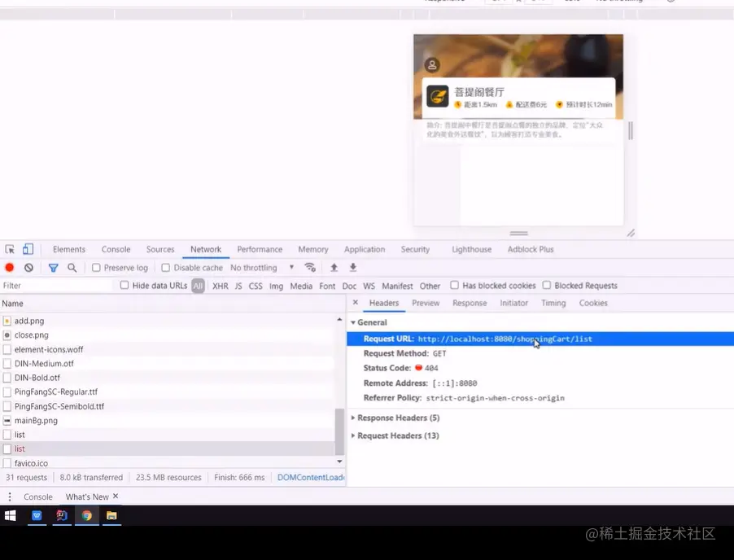This screenshot has width=734, height=560.
Task: Open the Lighthouse panel
Action: pyautogui.click(x=472, y=250)
